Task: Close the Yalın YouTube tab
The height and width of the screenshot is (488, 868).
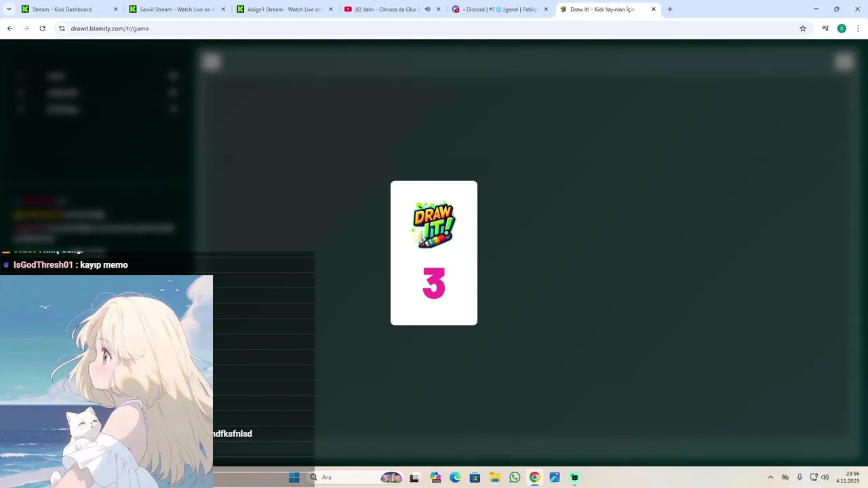Action: click(438, 9)
